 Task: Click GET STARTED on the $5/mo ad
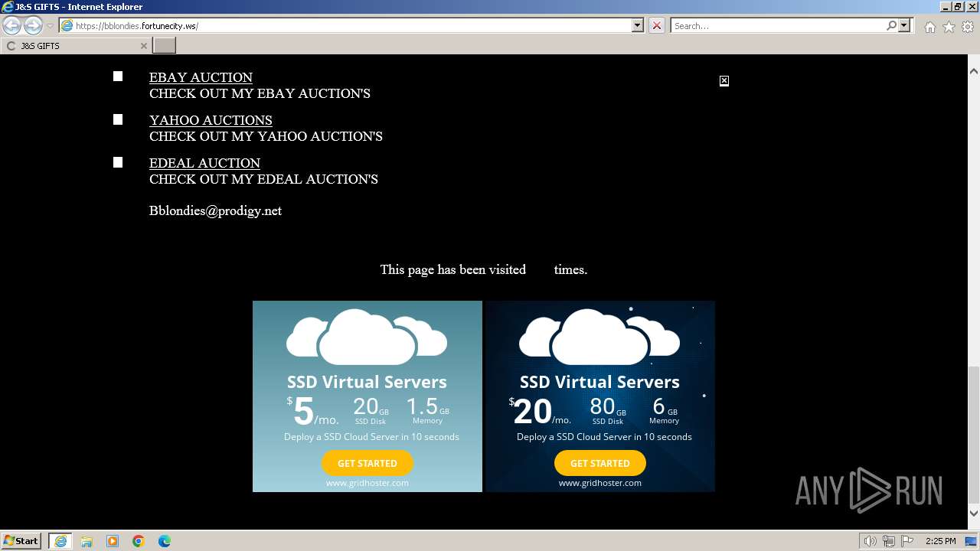367,463
